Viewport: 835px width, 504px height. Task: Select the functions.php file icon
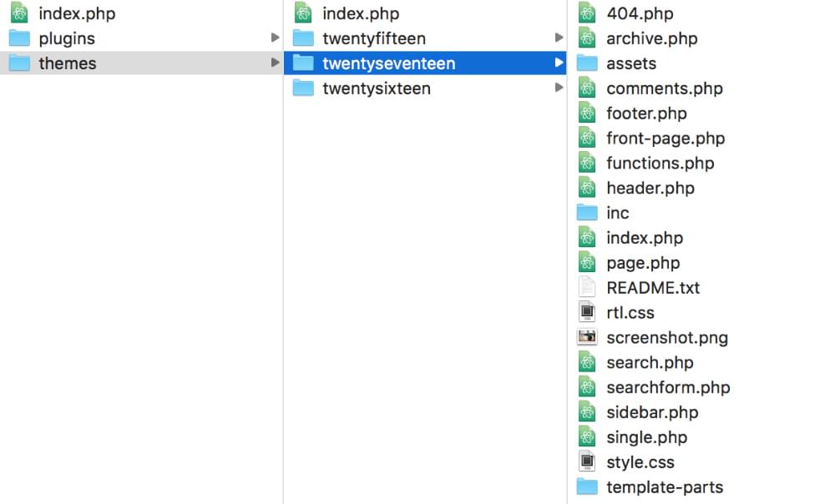coord(587,164)
